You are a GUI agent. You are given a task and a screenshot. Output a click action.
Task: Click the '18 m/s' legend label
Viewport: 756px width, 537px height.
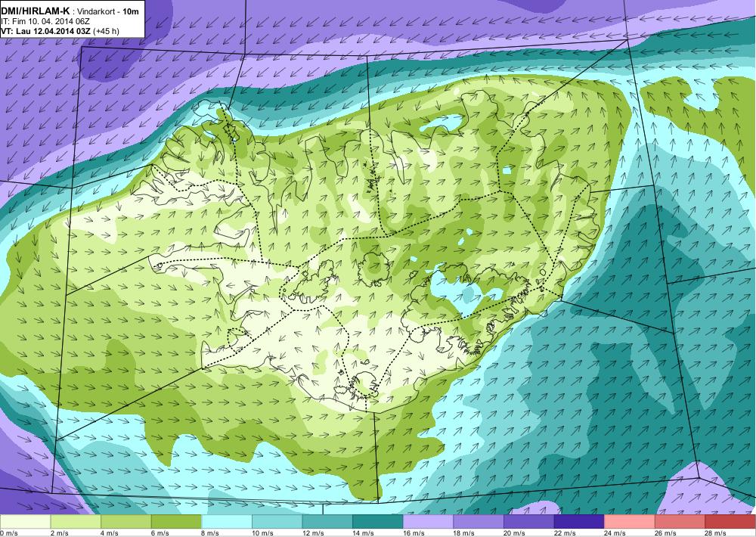[x=464, y=532]
